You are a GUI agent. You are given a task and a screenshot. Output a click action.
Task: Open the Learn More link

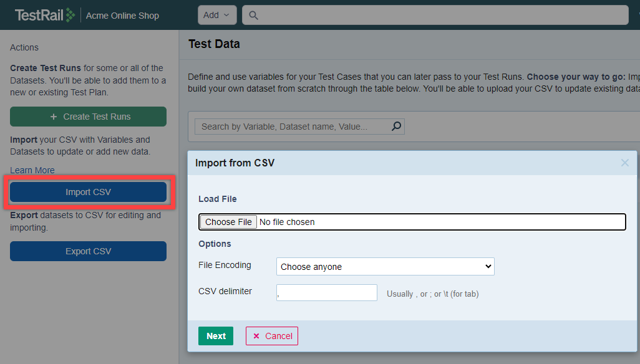click(x=32, y=170)
